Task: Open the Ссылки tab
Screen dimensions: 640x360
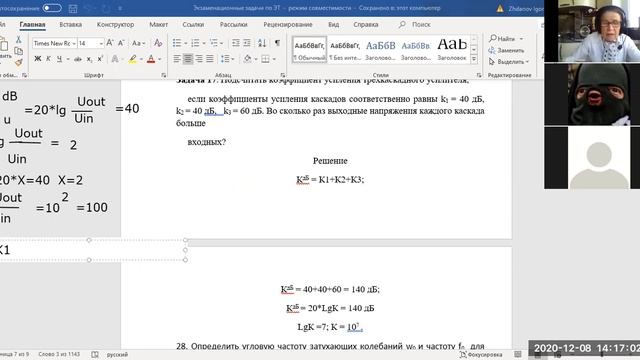Action: 193,24
